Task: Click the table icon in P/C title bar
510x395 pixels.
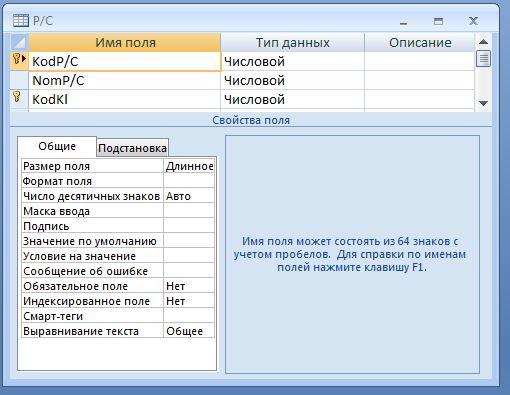Action: (21, 21)
